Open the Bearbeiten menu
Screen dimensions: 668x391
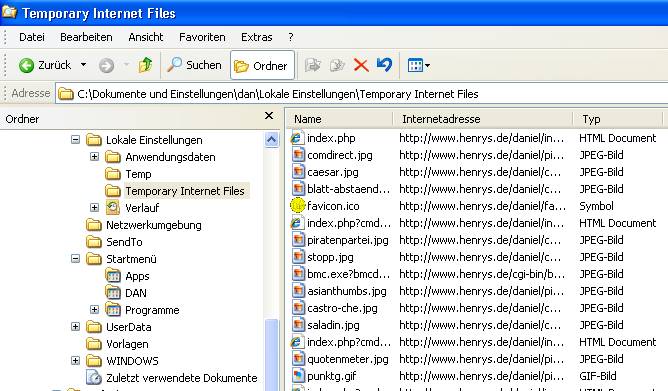86,37
